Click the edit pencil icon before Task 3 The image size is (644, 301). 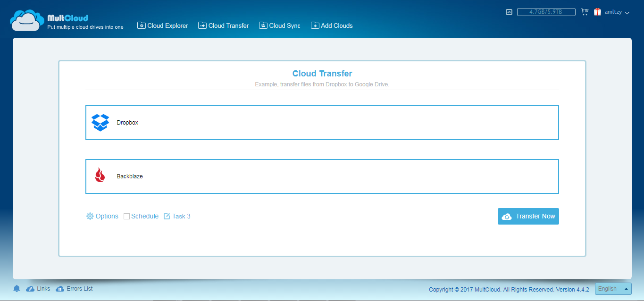(167, 216)
